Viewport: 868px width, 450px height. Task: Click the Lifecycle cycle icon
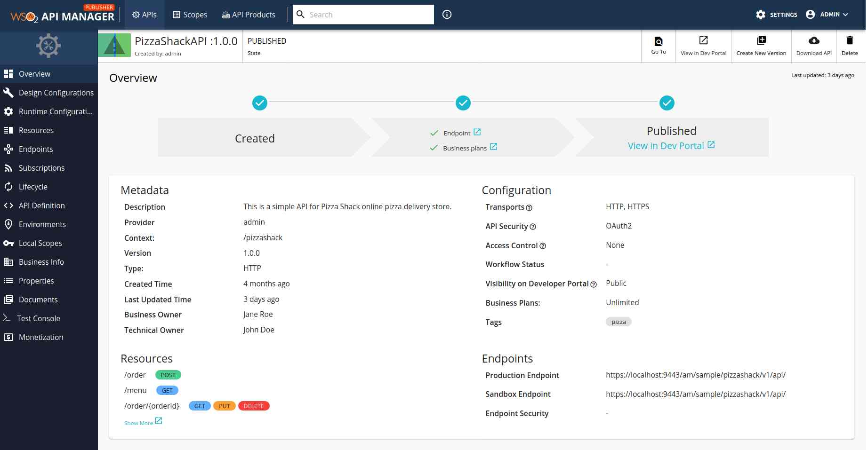[x=8, y=187]
